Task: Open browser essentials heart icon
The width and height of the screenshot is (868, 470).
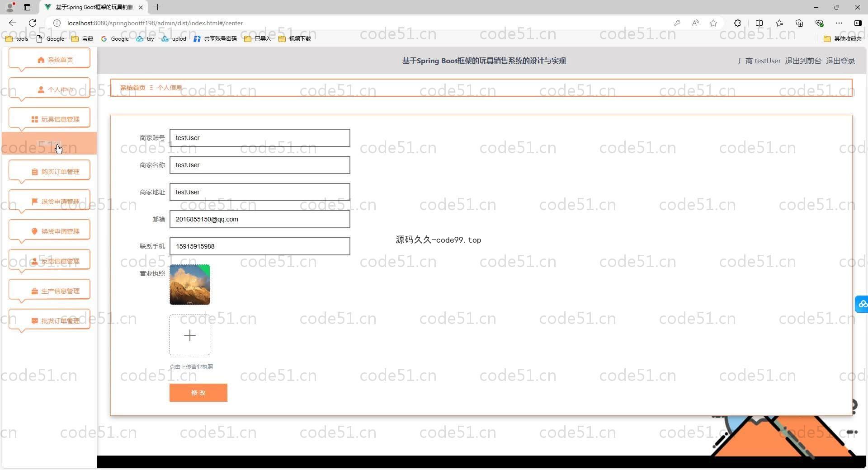Action: coord(819,23)
